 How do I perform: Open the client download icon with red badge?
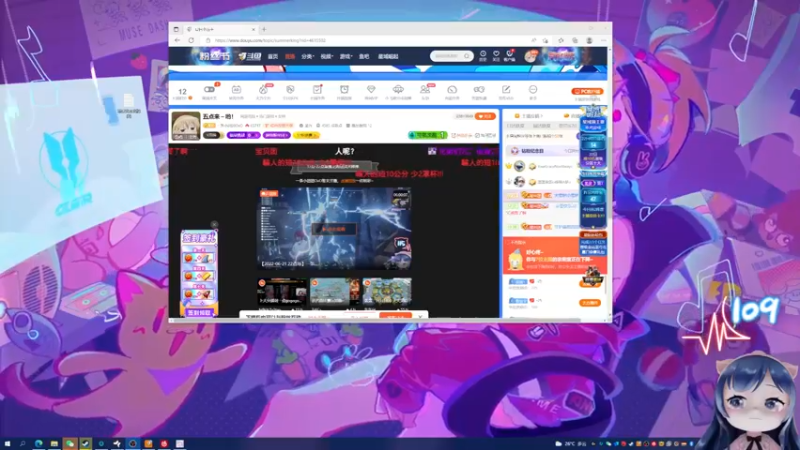509,56
